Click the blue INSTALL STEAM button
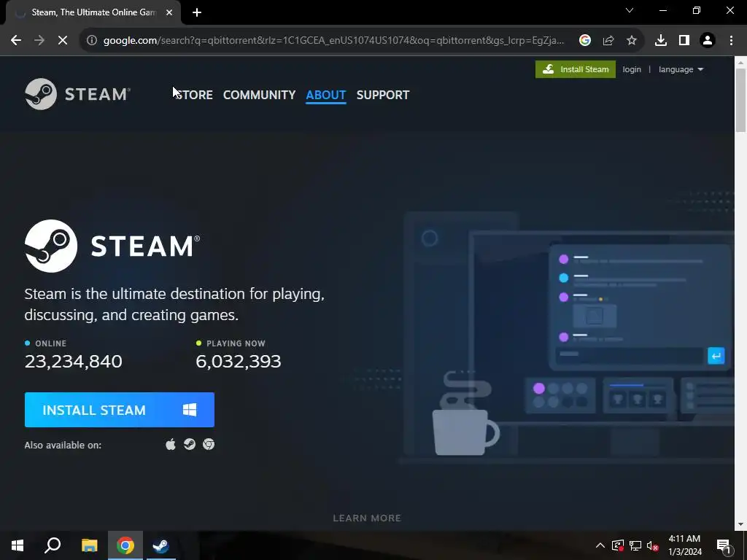The height and width of the screenshot is (560, 747). pos(120,410)
